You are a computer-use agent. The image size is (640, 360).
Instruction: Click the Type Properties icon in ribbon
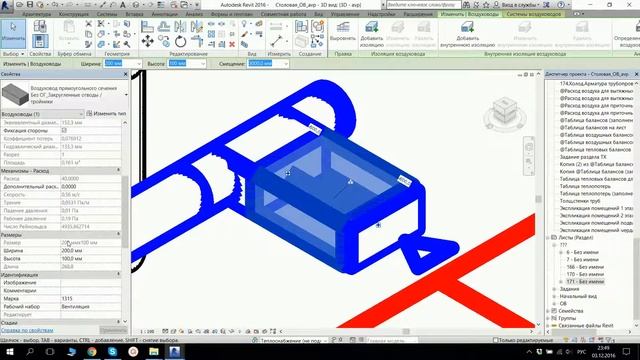(40, 27)
